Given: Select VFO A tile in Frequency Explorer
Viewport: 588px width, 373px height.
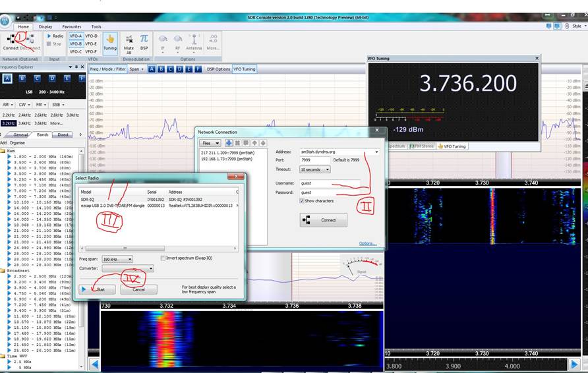Looking at the screenshot, I should coord(7,78).
